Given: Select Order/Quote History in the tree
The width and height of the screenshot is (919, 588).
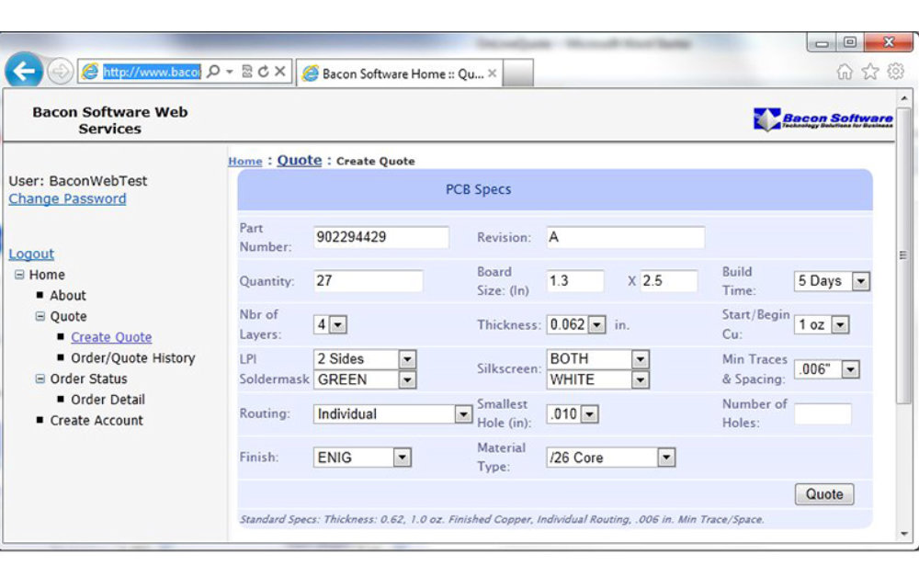Looking at the screenshot, I should (133, 357).
